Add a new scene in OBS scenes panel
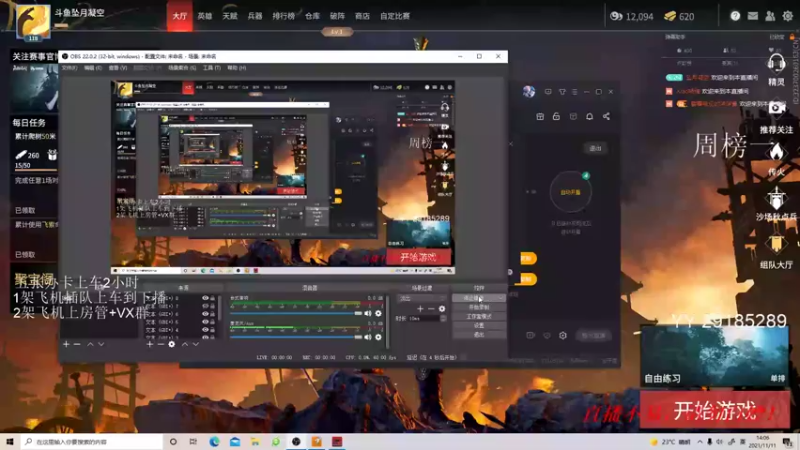The image size is (800, 450). [66, 344]
